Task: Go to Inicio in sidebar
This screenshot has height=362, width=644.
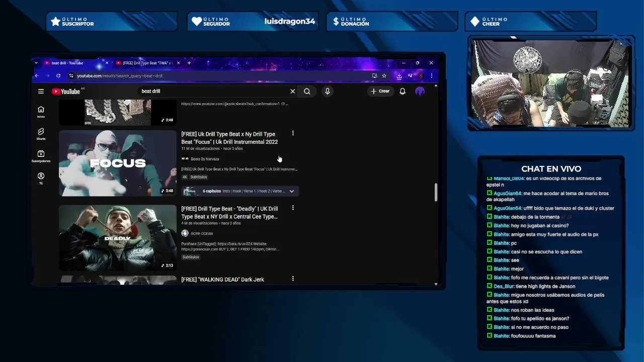Action: 41,112
